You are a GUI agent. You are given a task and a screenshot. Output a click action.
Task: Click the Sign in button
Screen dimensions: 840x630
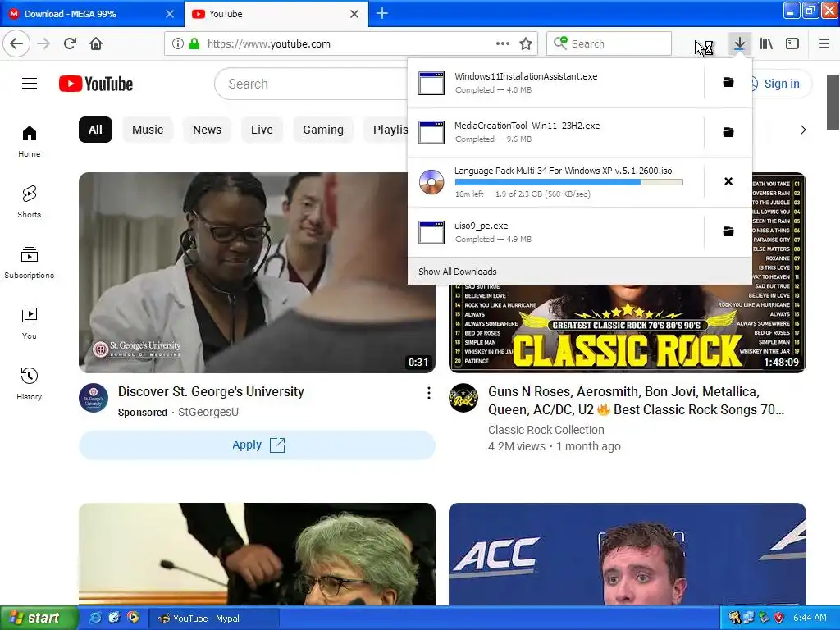pyautogui.click(x=781, y=84)
